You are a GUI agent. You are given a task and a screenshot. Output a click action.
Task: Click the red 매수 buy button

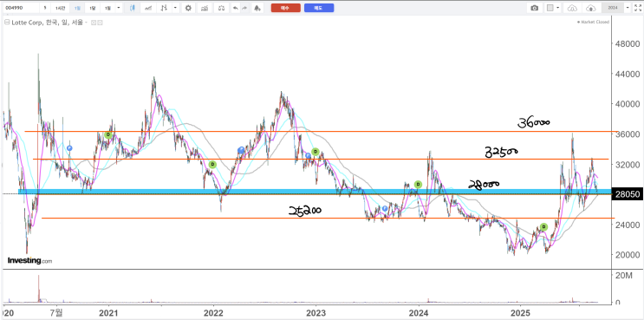point(286,8)
